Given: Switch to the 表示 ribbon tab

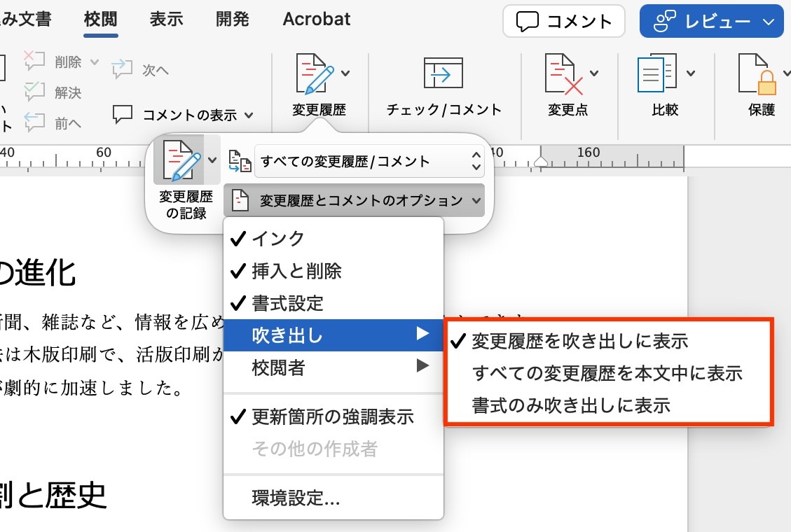Looking at the screenshot, I should point(166,19).
